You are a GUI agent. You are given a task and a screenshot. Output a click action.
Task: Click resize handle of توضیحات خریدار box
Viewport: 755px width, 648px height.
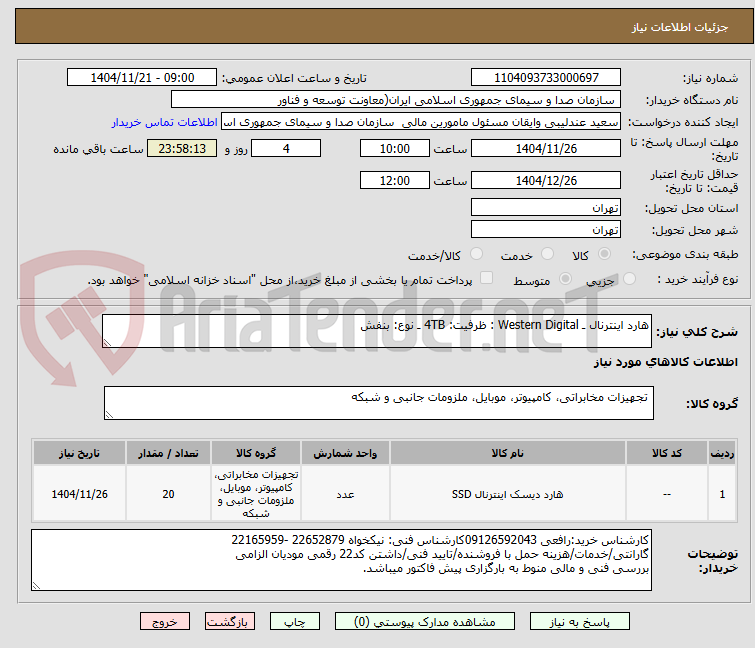coord(36,585)
